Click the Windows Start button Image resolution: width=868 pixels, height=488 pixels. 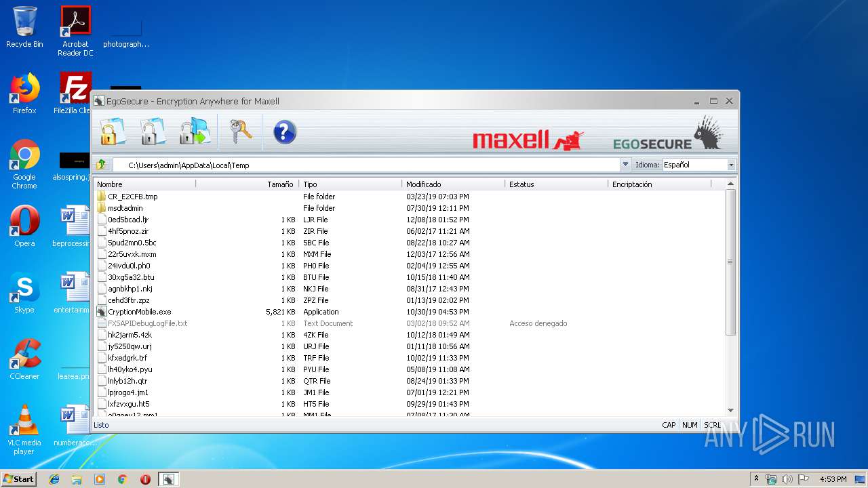[19, 479]
